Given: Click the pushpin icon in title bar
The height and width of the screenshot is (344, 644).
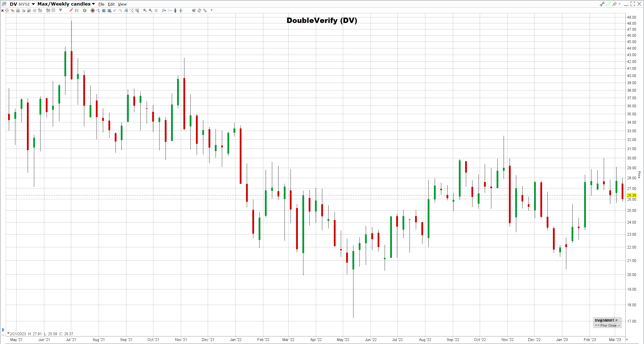Looking at the screenshot, I should point(615,4).
